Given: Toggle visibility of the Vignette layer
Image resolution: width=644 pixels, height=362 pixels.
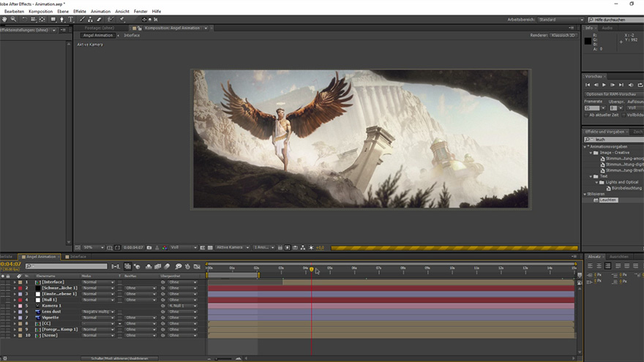Looking at the screenshot, I should (x=3, y=318).
